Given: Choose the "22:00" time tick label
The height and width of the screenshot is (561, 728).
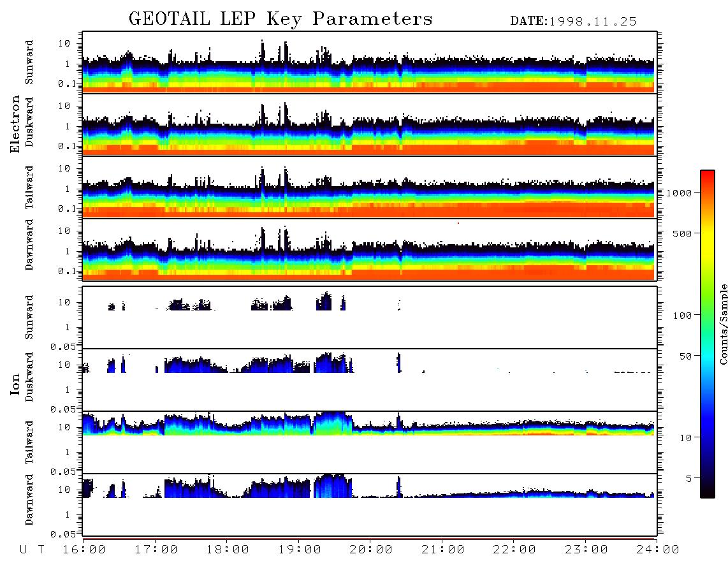Looking at the screenshot, I should tap(514, 550).
